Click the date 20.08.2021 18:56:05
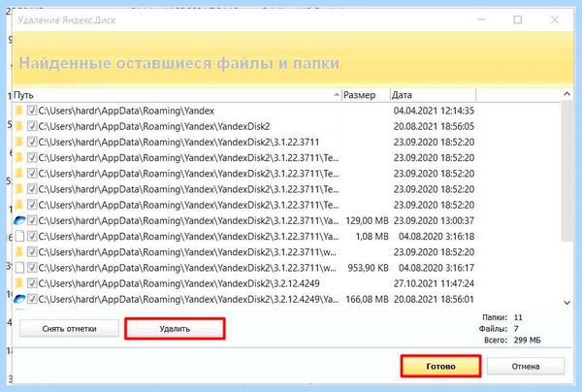Screen dimensions: 582x392 tap(434, 126)
